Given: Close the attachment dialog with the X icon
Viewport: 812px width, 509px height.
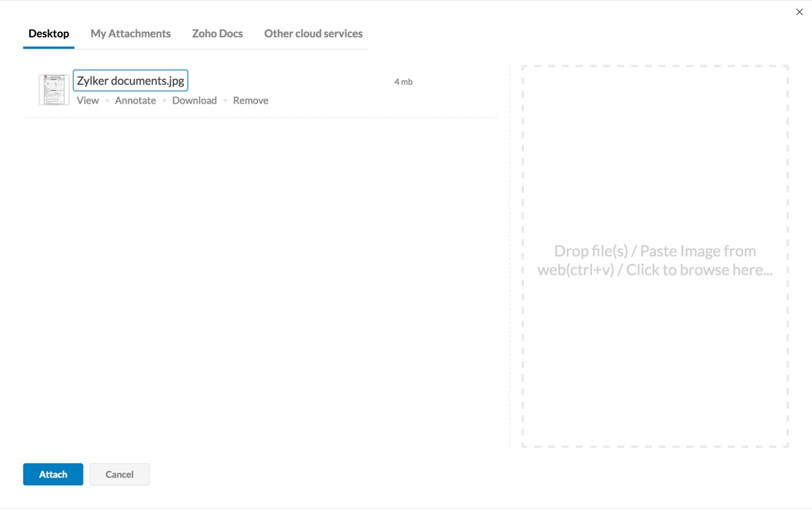Looking at the screenshot, I should coord(799,12).
